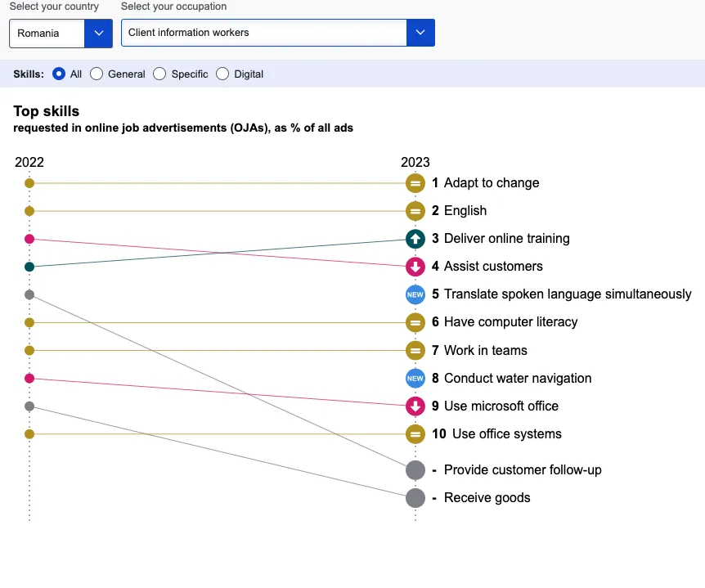Select the General skills radio button
The height and width of the screenshot is (588, 705).
[97, 74]
